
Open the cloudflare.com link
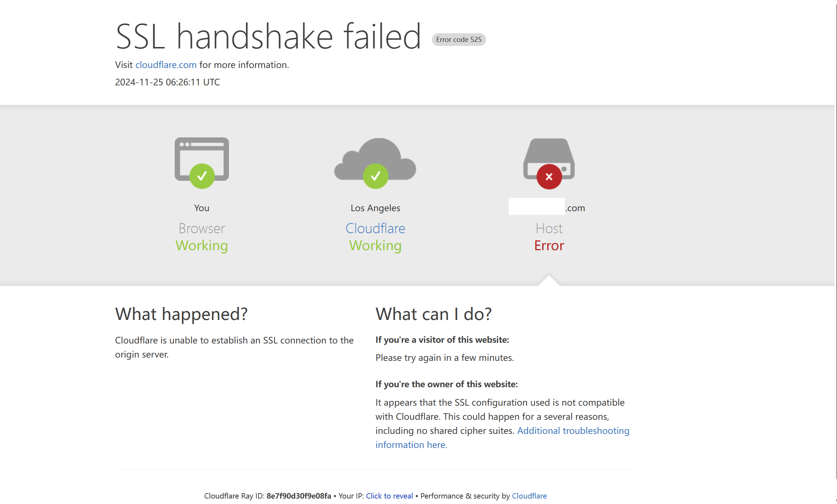pyautogui.click(x=166, y=65)
